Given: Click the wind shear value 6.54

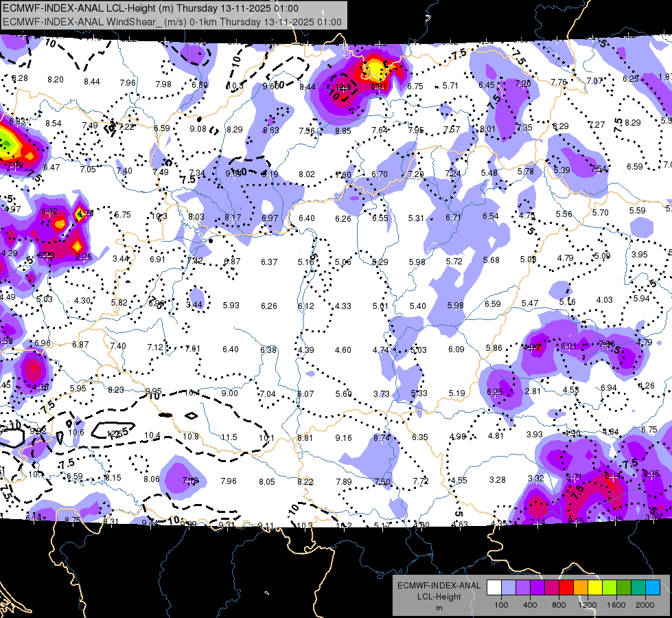Looking at the screenshot, I should [491, 216].
